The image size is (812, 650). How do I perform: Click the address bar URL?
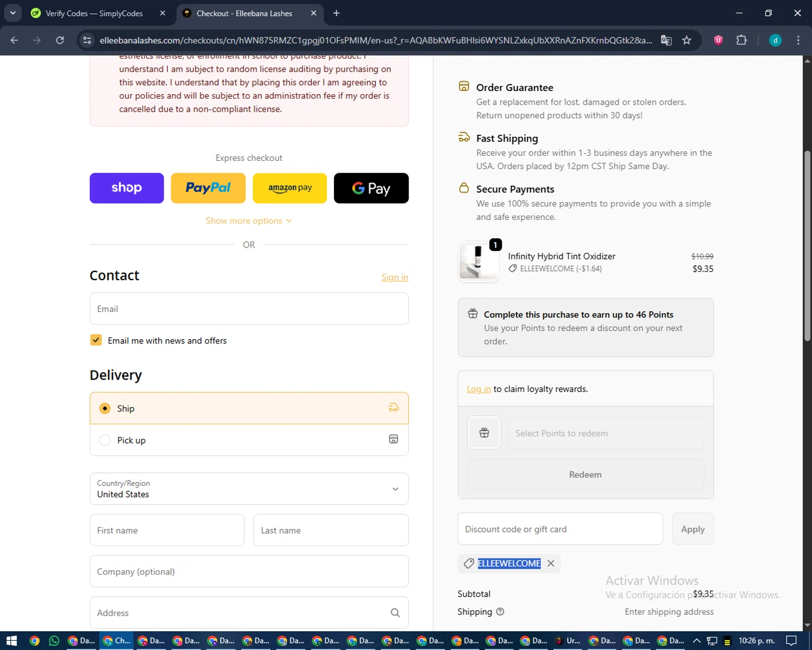tap(376, 40)
